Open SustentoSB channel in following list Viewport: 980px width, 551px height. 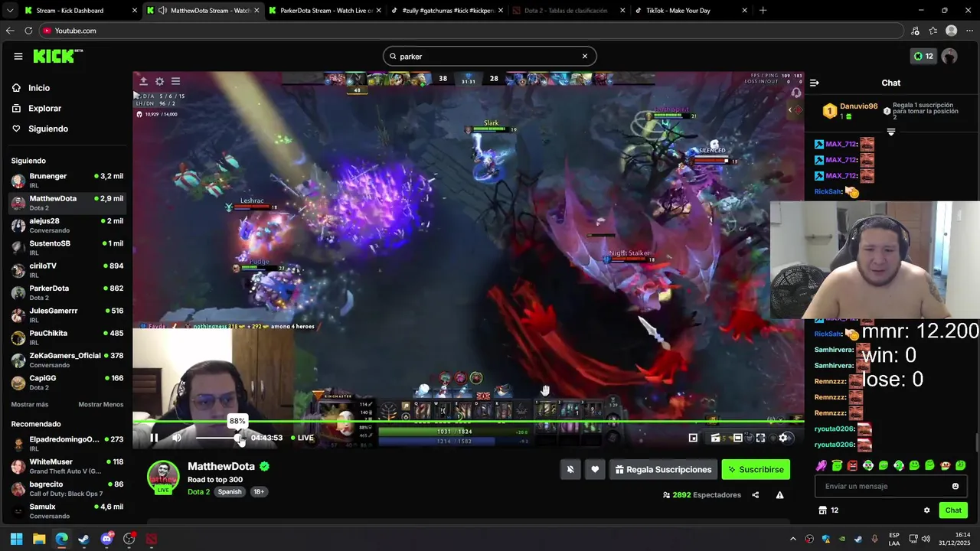67,247
